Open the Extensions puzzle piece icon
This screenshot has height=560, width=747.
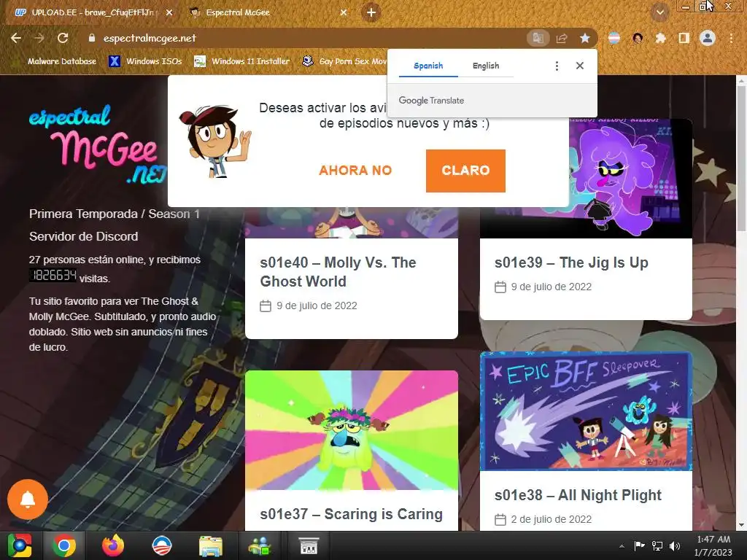point(661,38)
